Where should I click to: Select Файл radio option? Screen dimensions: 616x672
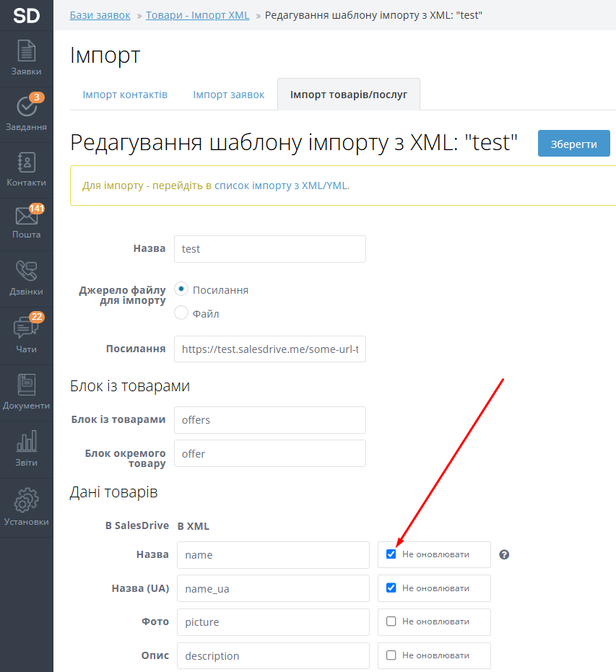[181, 313]
